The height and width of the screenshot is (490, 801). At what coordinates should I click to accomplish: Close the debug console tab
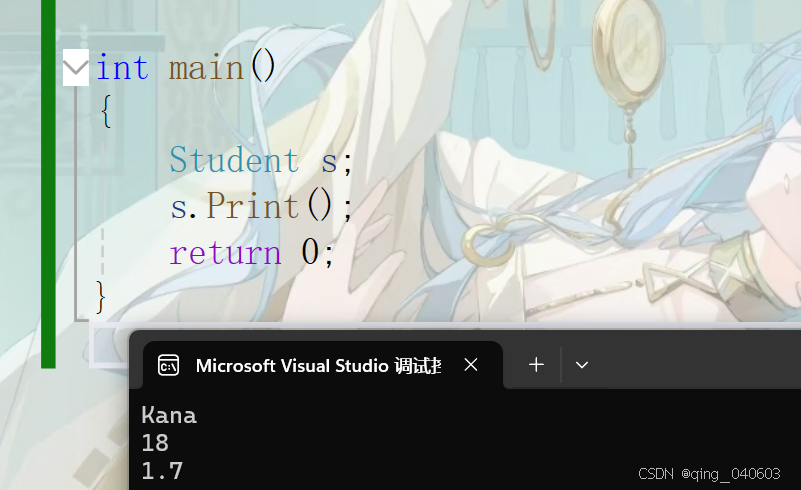click(470, 365)
